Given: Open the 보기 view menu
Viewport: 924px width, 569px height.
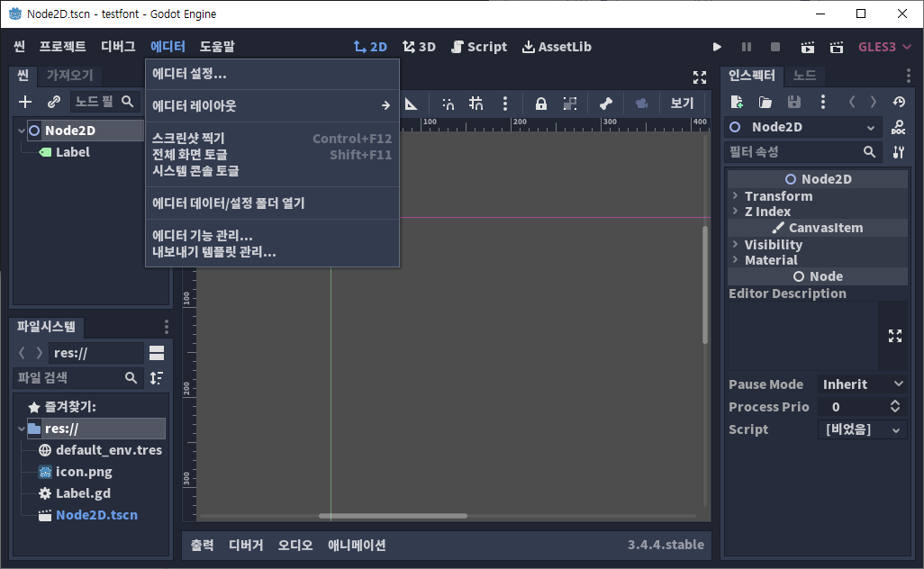Looking at the screenshot, I should click(682, 104).
